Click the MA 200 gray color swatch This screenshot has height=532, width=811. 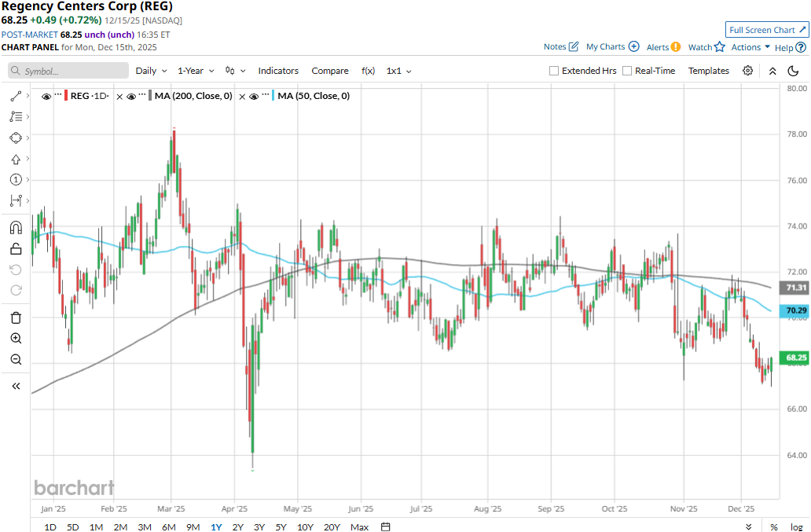pos(150,96)
